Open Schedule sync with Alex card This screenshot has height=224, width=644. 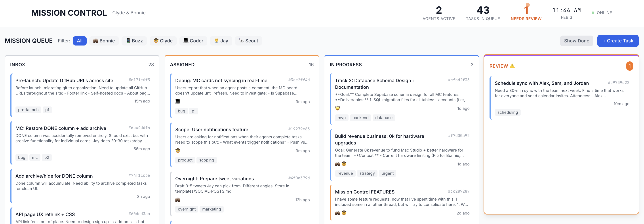click(541, 83)
